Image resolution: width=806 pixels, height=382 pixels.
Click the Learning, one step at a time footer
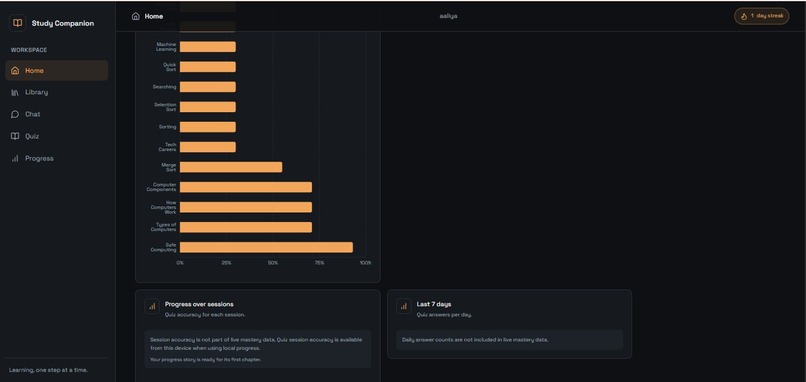(x=48, y=370)
